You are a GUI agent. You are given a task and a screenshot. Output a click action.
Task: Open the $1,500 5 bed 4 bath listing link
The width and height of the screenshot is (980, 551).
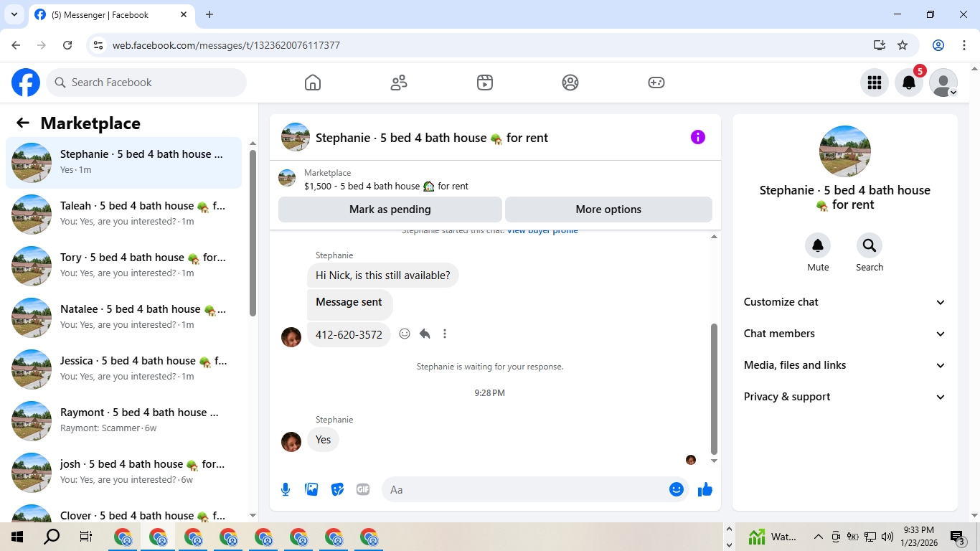(x=386, y=186)
